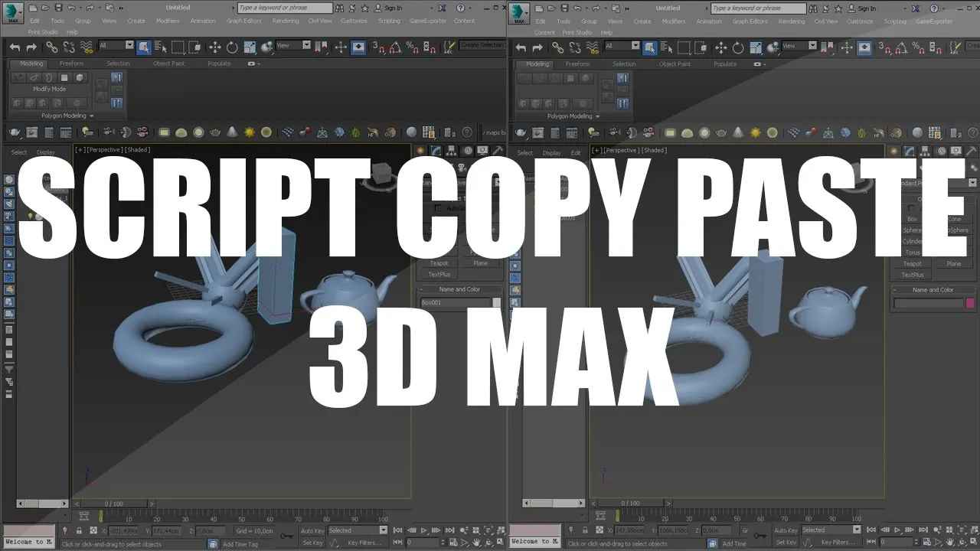The width and height of the screenshot is (980, 551).
Task: Open magenta object color swatch in right window
Action: pyautogui.click(x=970, y=303)
